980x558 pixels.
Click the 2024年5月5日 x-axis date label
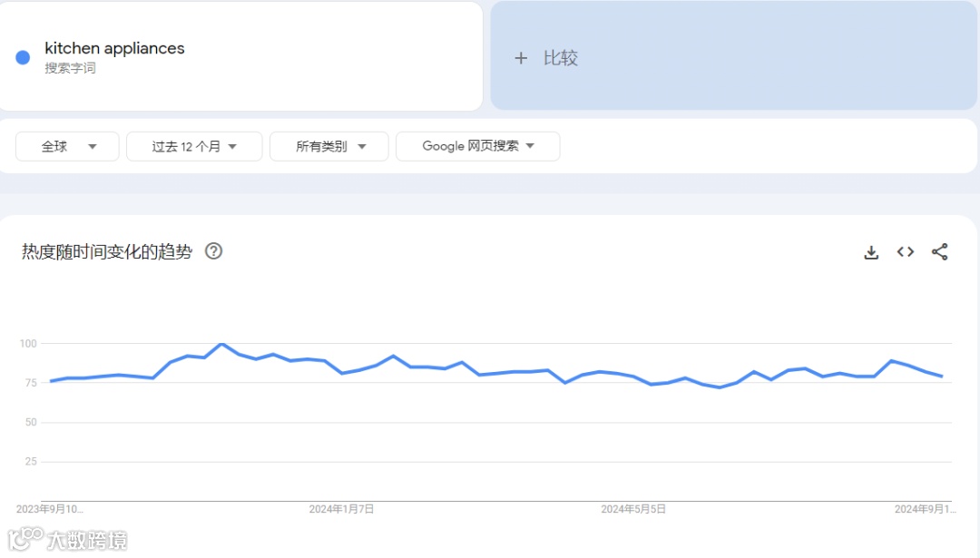coord(633,509)
